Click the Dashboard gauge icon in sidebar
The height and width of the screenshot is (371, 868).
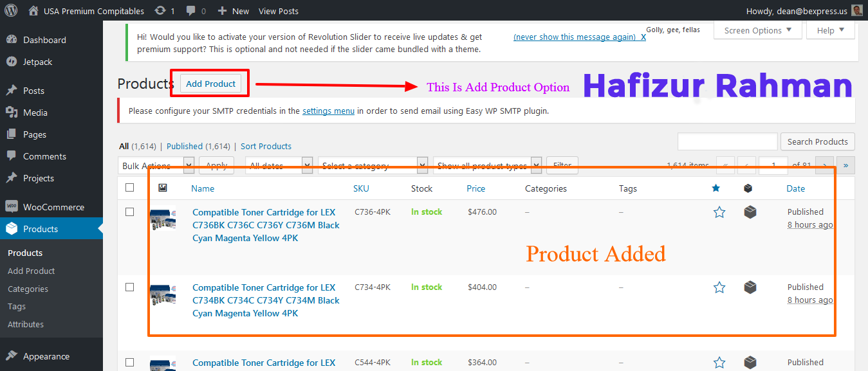(x=12, y=40)
